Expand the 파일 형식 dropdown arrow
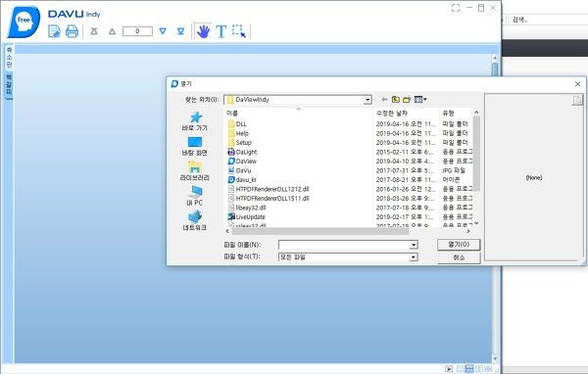Viewport: 588px width, 374px height. [414, 257]
